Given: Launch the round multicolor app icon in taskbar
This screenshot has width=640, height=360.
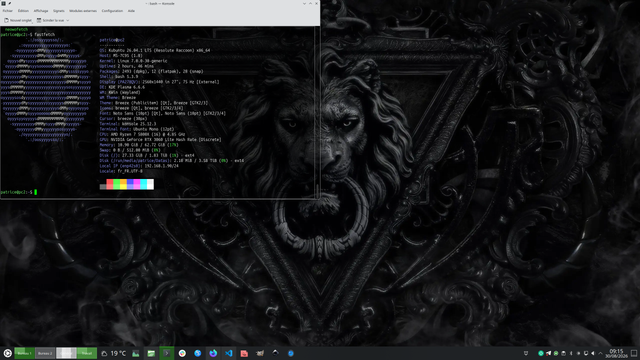Looking at the screenshot, I should pyautogui.click(x=182, y=353).
